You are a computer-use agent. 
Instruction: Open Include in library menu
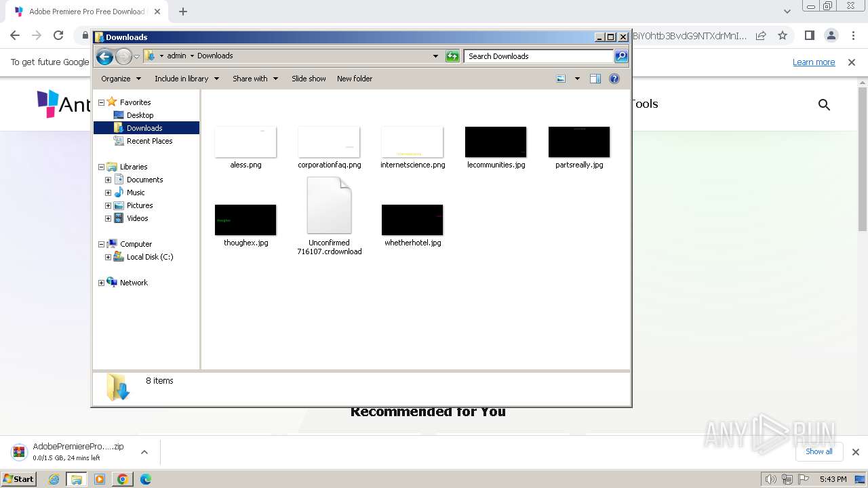point(186,79)
